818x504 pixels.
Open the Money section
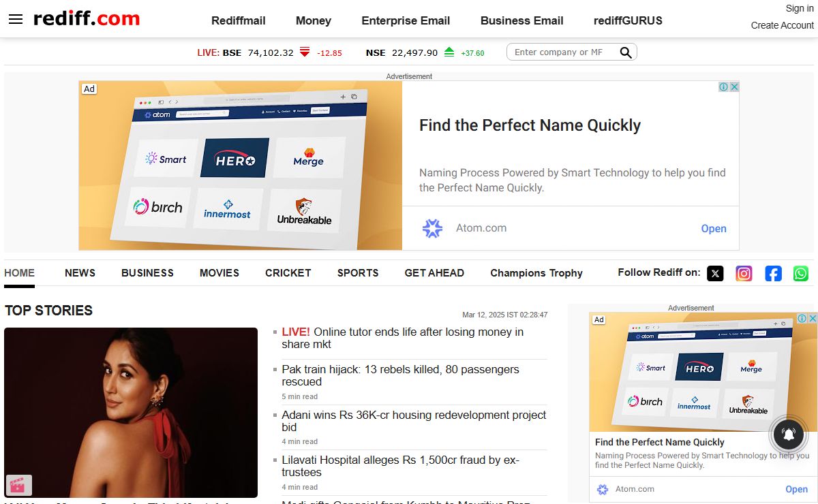coord(314,20)
